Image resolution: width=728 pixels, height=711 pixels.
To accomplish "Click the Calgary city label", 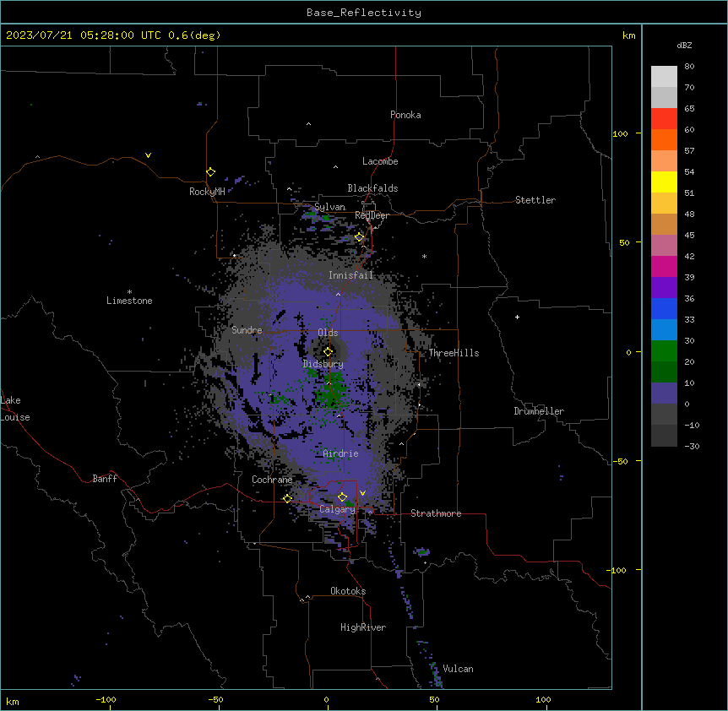I will coord(338,509).
